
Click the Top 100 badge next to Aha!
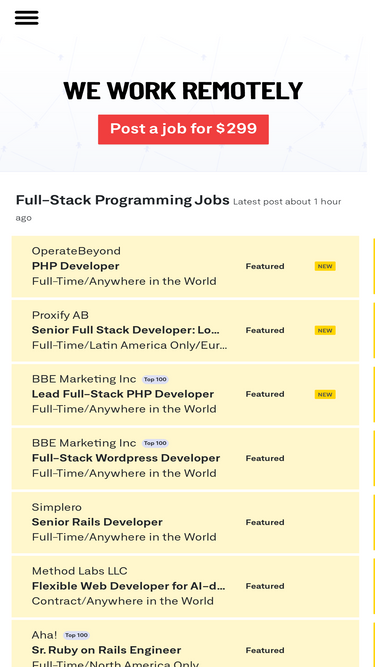point(77,636)
